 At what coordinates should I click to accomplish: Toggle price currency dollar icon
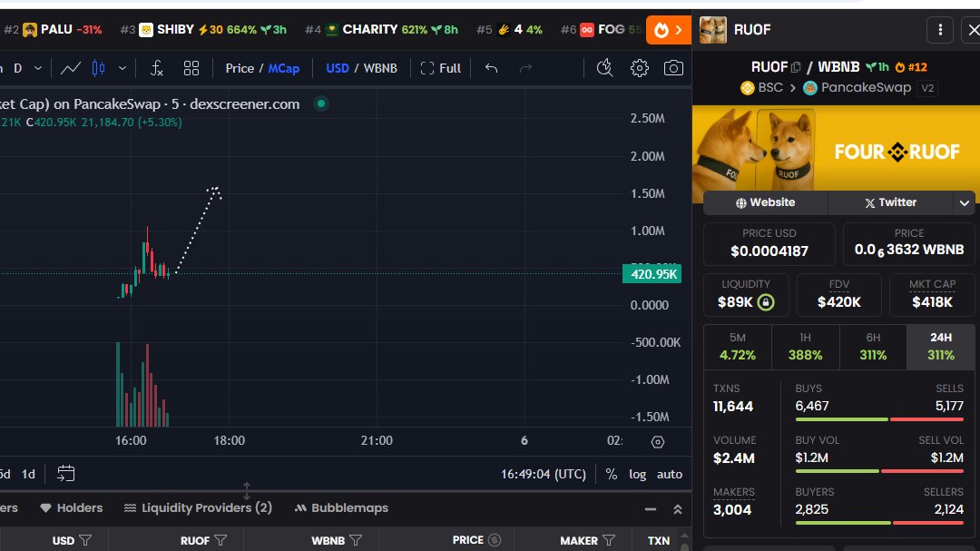[495, 540]
